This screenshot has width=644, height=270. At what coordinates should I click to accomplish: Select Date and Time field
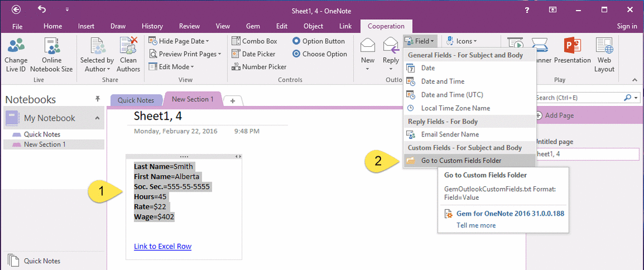[x=469, y=81]
